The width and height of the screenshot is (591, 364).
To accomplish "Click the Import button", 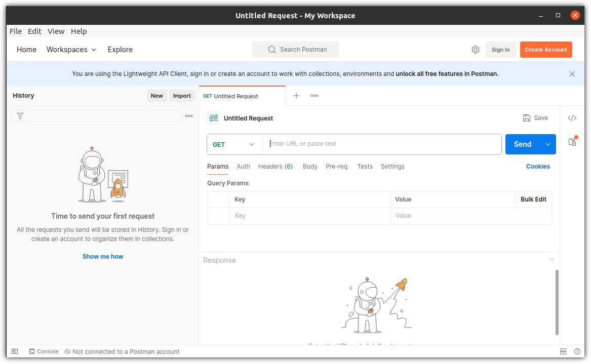I will [182, 96].
